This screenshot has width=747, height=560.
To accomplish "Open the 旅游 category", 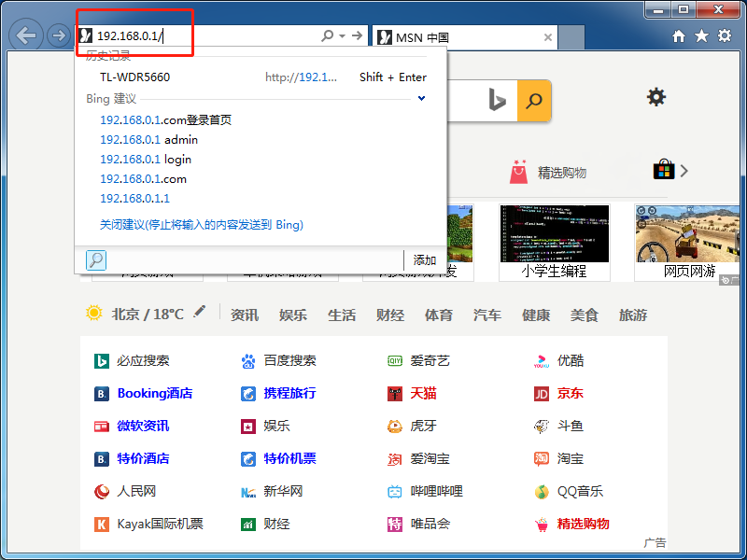I will tap(633, 315).
